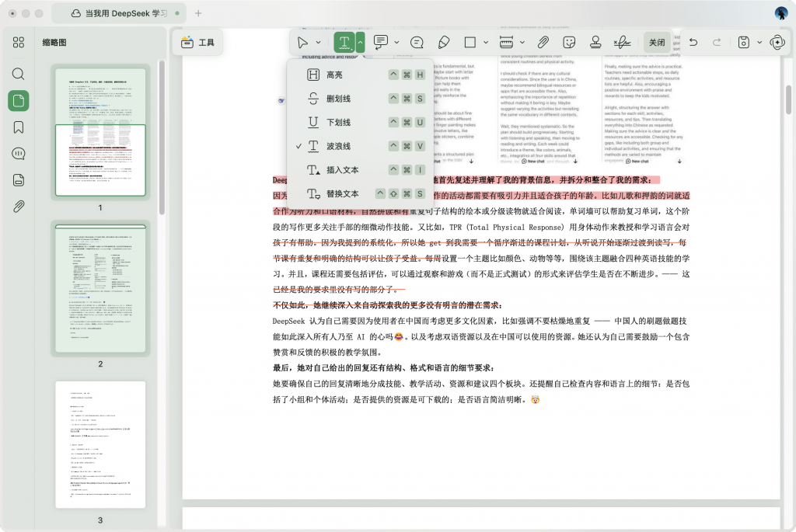
Task: Click the save document icon
Action: [x=744, y=43]
